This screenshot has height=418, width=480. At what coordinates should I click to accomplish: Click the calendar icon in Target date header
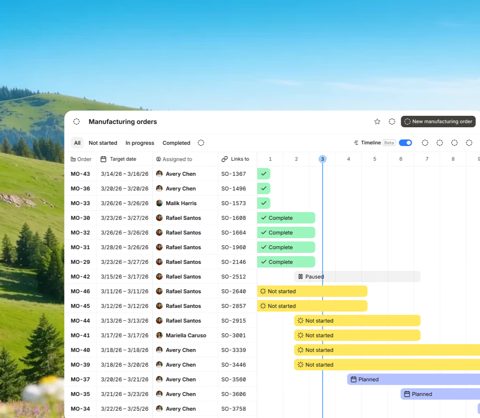(x=103, y=159)
